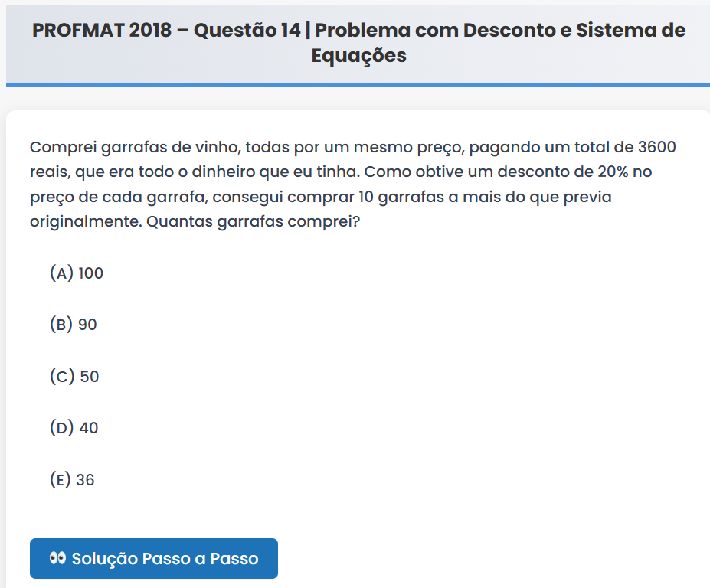This screenshot has width=710, height=588.
Task: Click the word "originalmente" in the question
Action: pyautogui.click(x=83, y=222)
